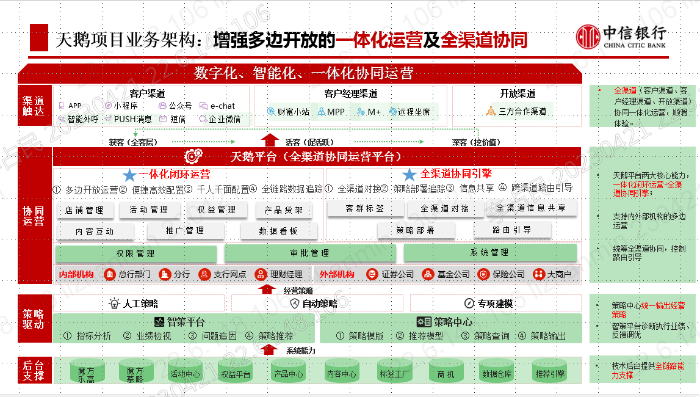Click the 策略驱动 red side label

[x=35, y=318]
